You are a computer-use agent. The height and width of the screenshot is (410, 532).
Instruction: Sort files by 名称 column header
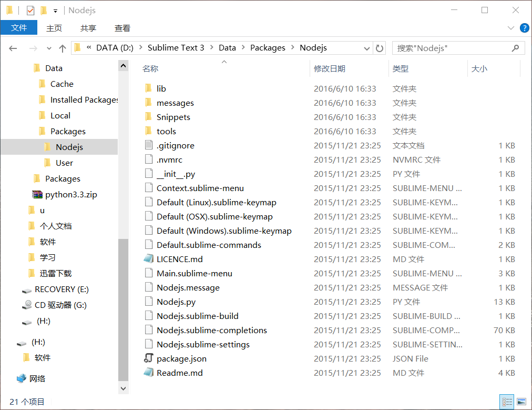click(150, 68)
